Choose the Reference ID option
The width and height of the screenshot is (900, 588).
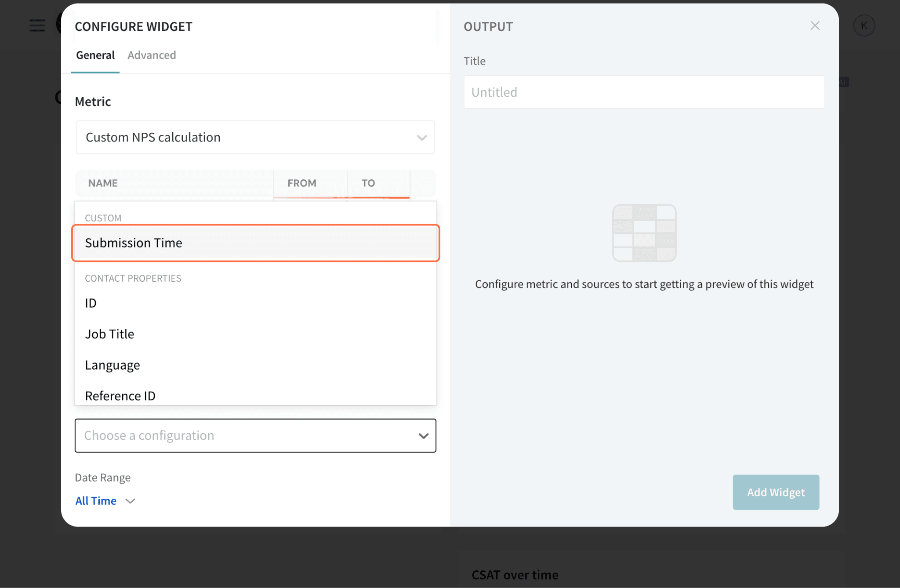coord(120,396)
